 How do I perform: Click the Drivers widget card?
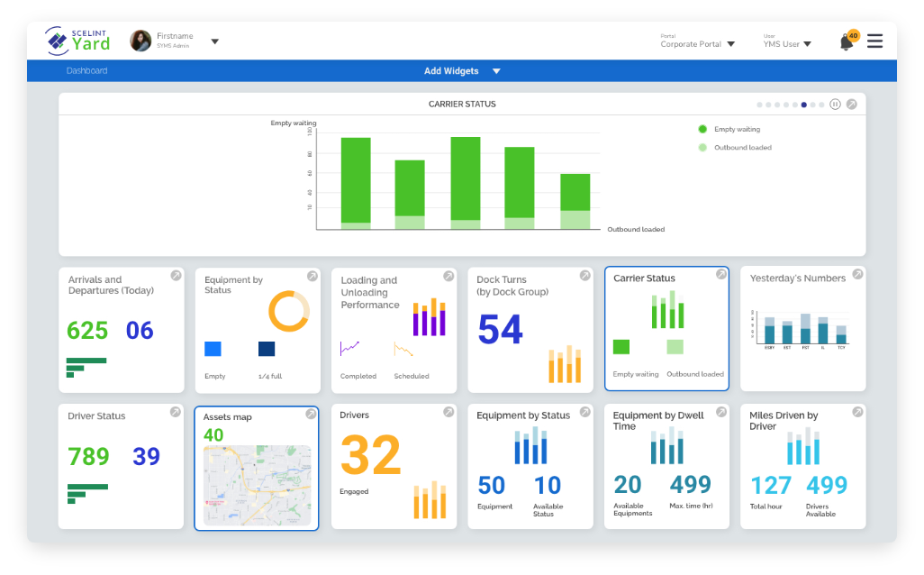pyautogui.click(x=394, y=467)
